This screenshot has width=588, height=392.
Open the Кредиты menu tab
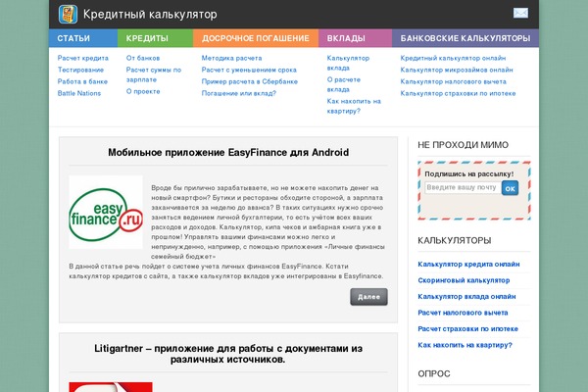(155, 38)
